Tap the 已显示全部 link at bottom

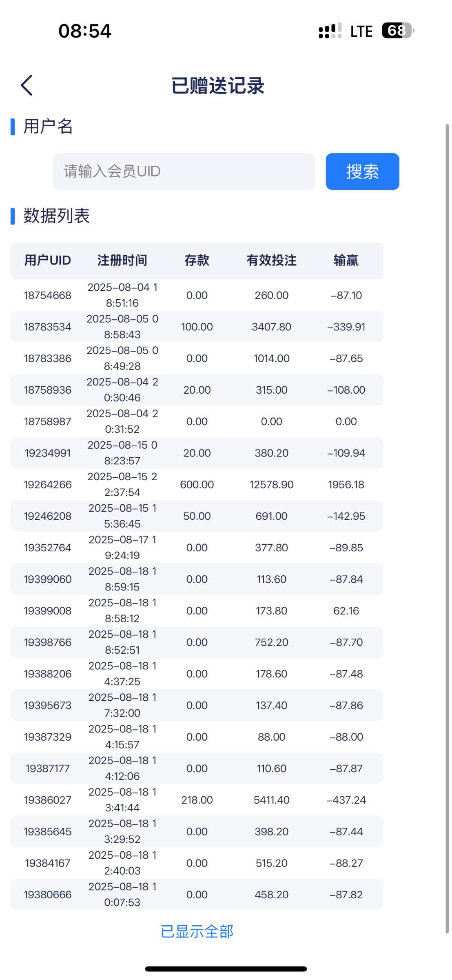click(x=197, y=931)
